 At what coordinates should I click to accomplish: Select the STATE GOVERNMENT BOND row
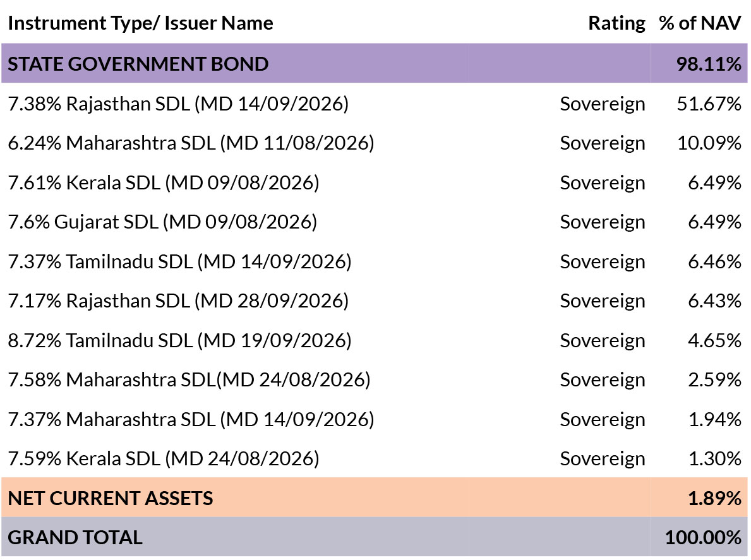tap(374, 64)
